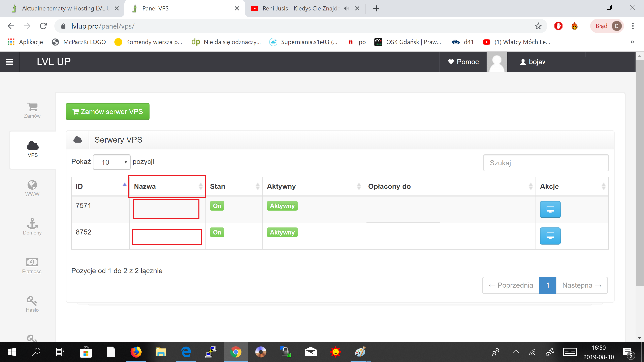Bookmark page with the star icon
The width and height of the screenshot is (644, 362).
tap(538, 26)
